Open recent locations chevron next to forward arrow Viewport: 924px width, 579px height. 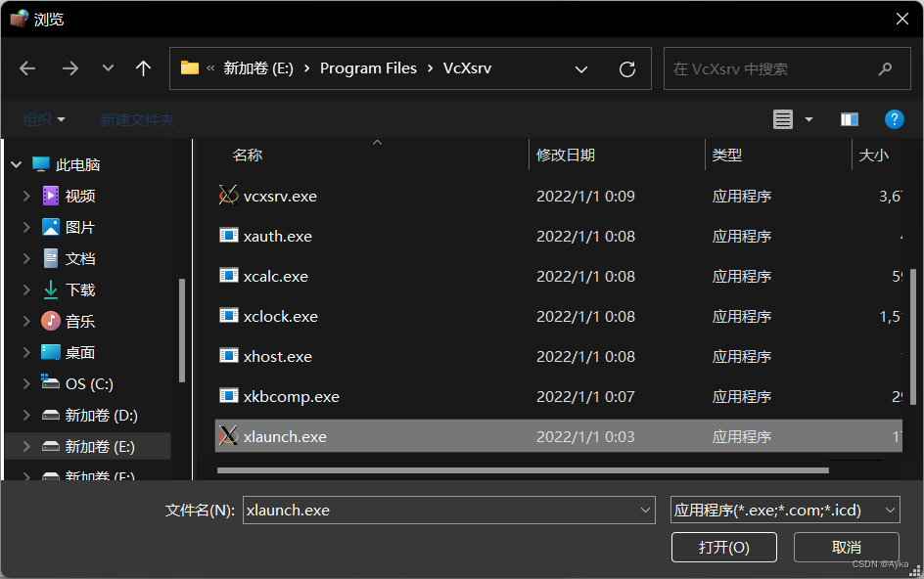click(x=108, y=68)
